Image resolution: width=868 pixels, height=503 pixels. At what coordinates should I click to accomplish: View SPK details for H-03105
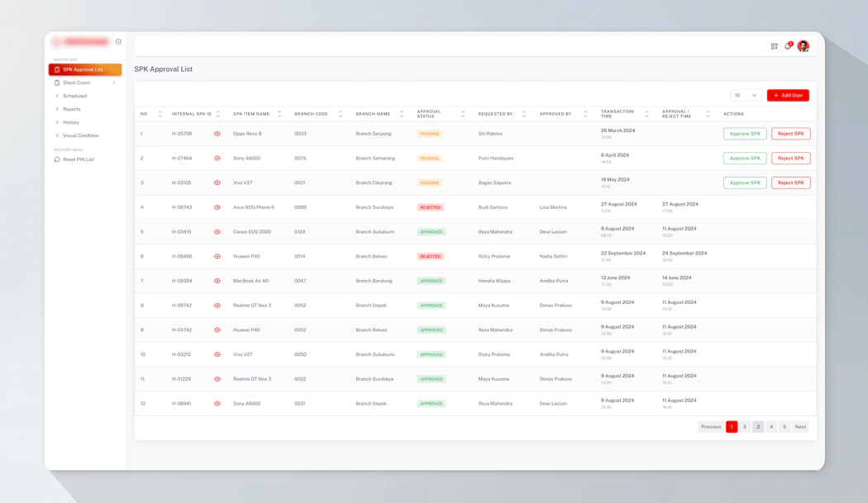pyautogui.click(x=217, y=183)
